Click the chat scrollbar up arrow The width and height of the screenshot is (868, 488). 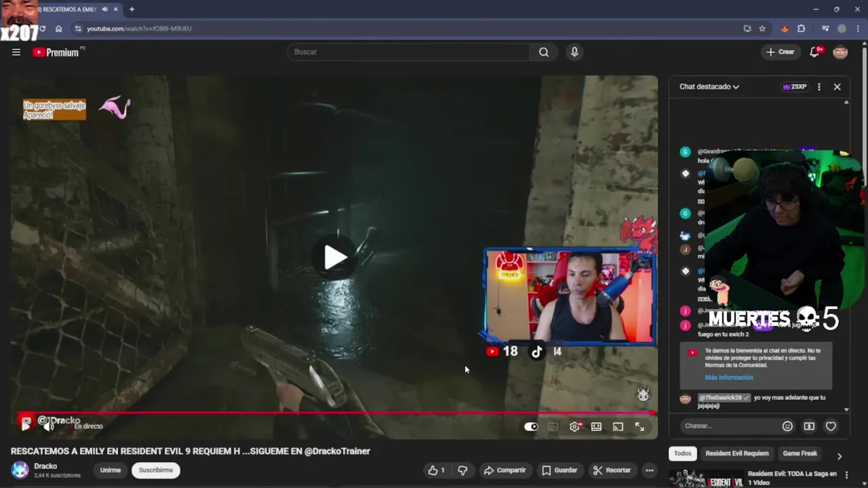pos(846,102)
